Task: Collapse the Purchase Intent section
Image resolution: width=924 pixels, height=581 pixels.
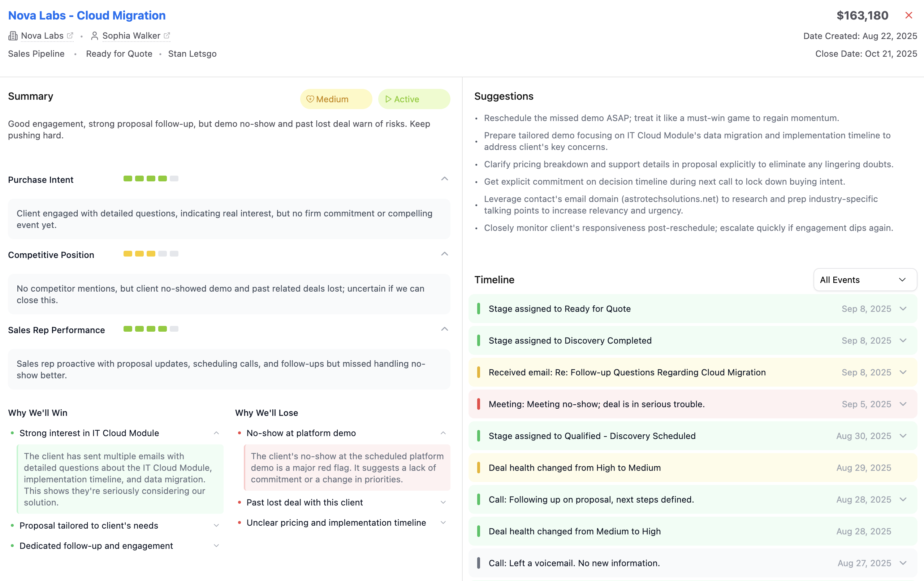Action: 444,179
